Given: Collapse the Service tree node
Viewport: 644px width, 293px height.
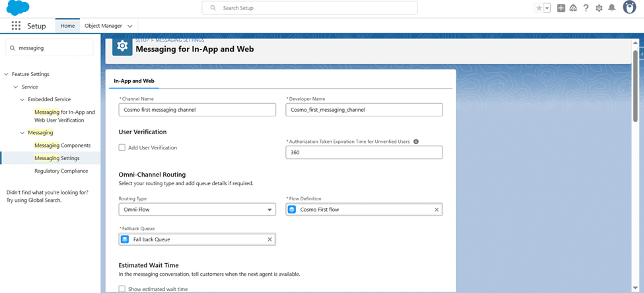Looking at the screenshot, I should point(16,87).
